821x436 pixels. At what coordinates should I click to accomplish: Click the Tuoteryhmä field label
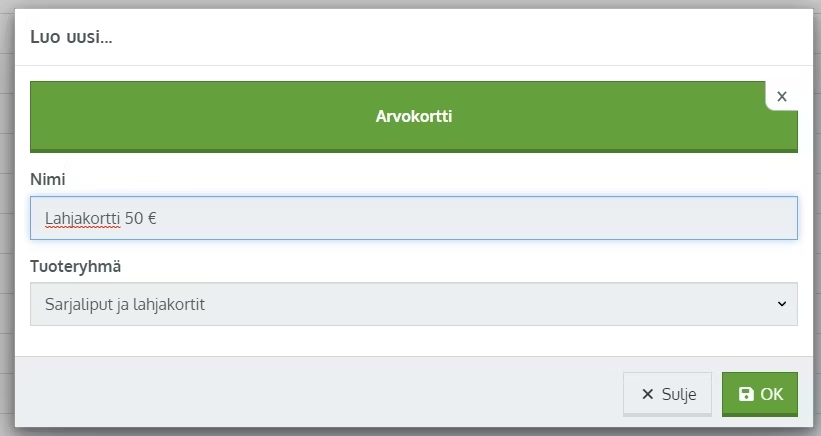coord(75,266)
